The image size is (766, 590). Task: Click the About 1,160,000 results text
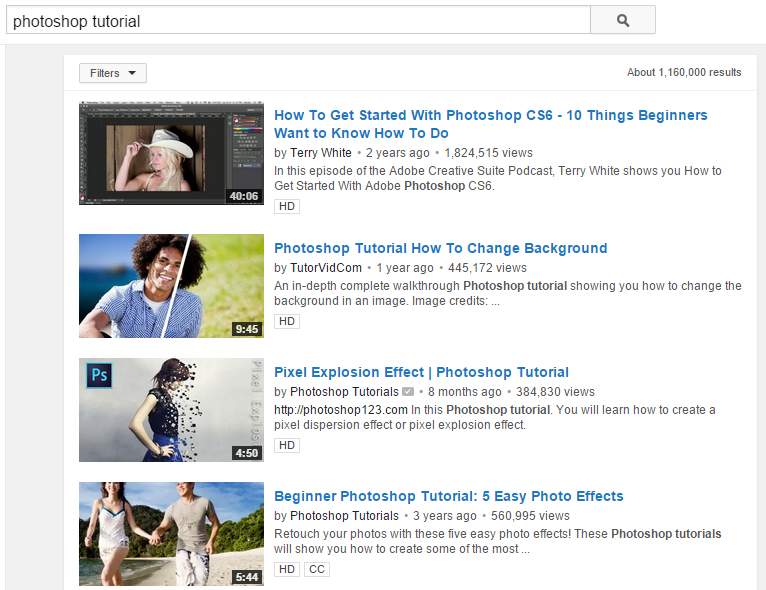click(684, 72)
